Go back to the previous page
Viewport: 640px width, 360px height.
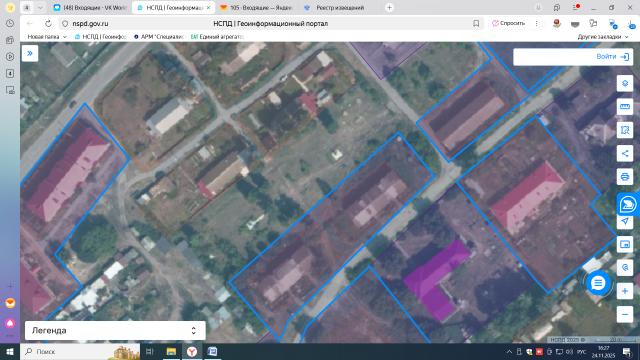point(29,24)
